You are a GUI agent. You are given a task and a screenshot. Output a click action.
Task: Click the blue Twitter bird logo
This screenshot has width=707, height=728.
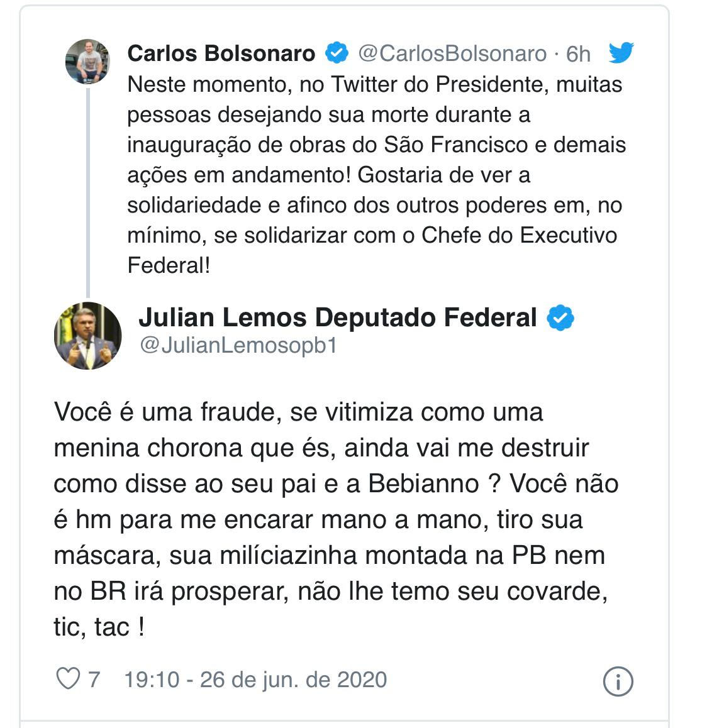click(621, 52)
